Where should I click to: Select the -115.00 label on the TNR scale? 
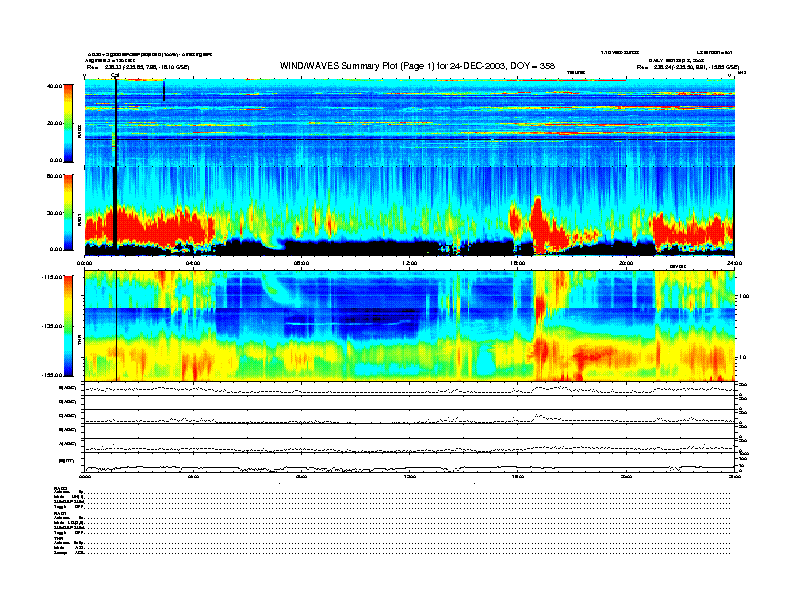click(53, 277)
